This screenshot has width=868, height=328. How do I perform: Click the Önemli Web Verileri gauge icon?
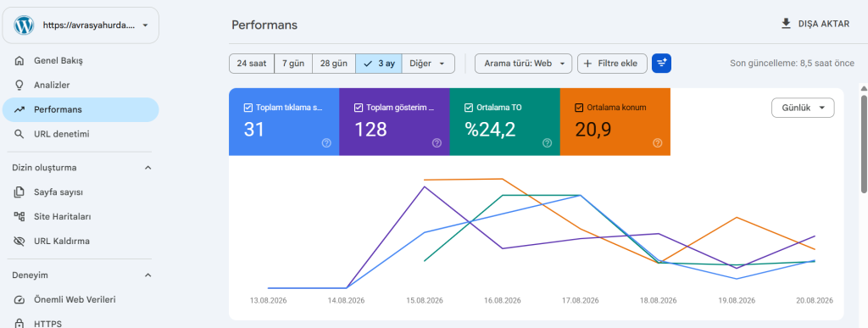19,299
